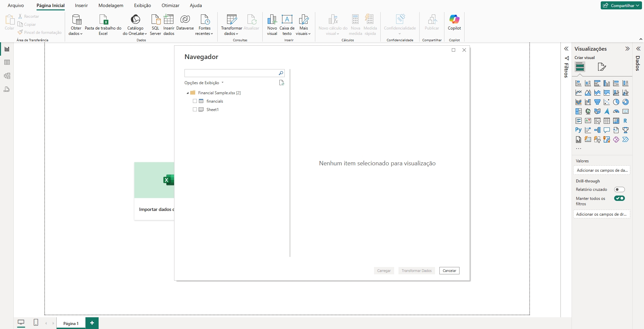Click Cancelar in Navegador
The image size is (644, 329).
449,271
